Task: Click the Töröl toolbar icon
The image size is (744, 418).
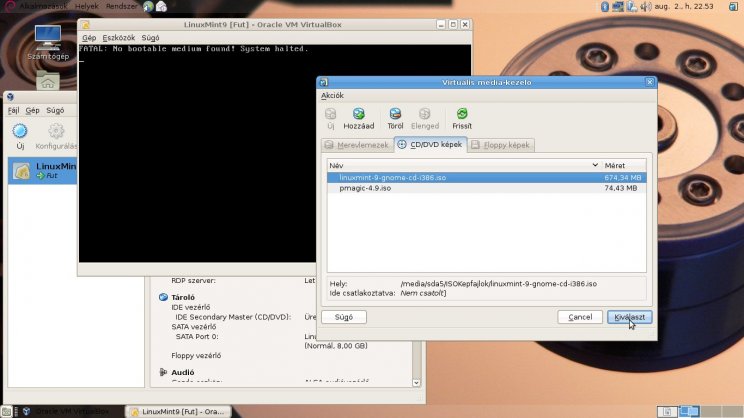Action: (395, 114)
